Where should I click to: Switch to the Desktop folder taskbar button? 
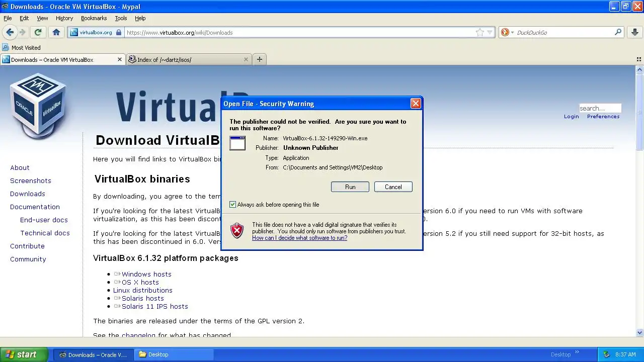coord(175,354)
